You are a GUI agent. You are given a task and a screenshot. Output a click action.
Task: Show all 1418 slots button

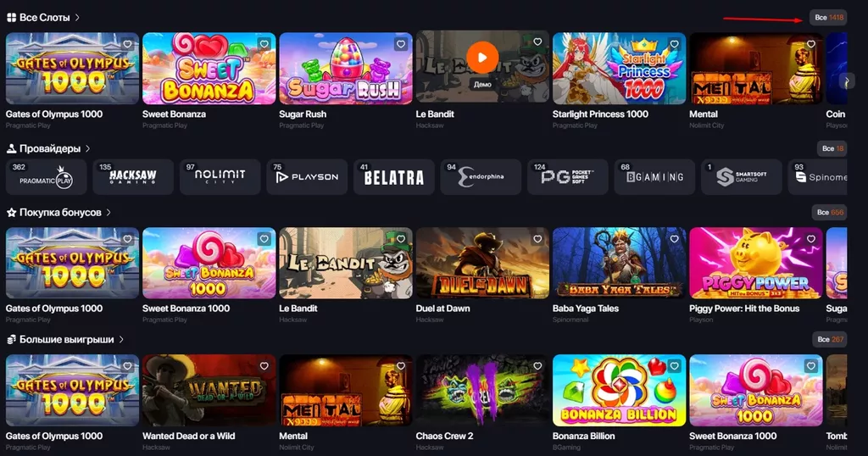pos(829,18)
